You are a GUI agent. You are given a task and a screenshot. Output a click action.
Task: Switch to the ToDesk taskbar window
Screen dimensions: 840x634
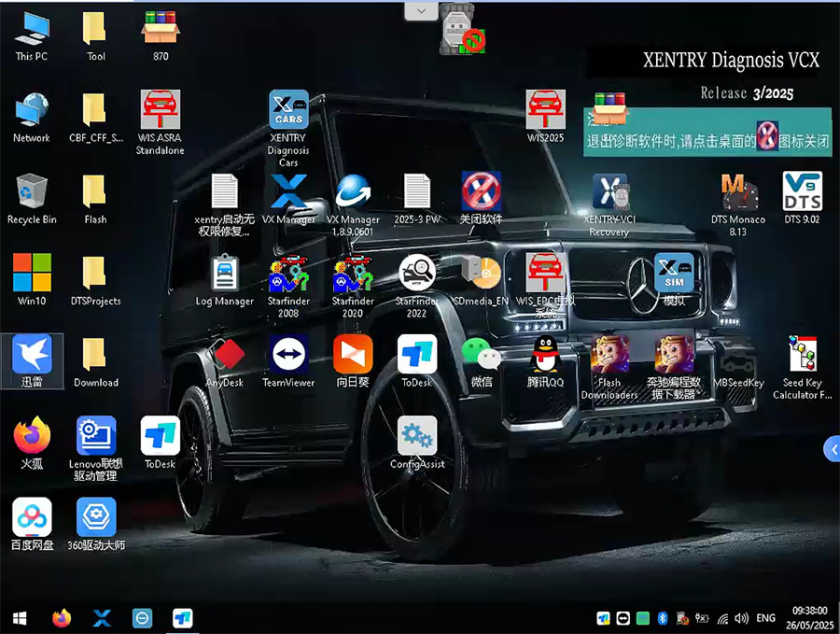coord(183,618)
